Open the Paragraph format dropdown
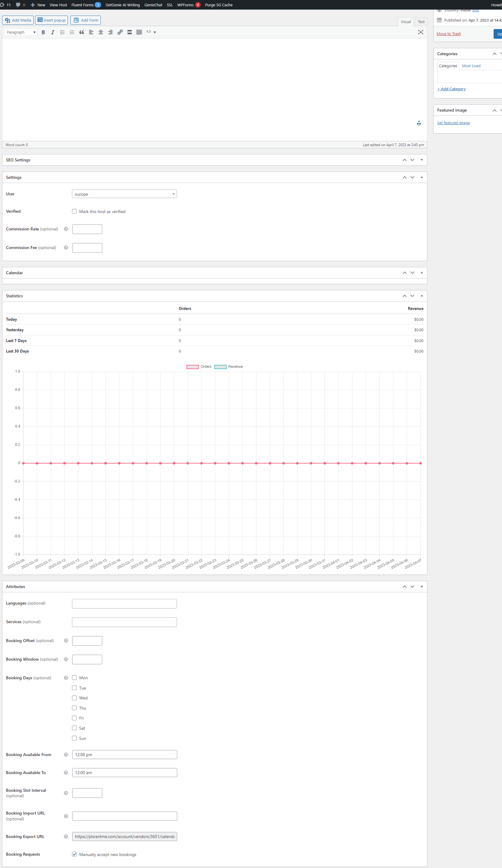The image size is (502, 868). pos(21,32)
